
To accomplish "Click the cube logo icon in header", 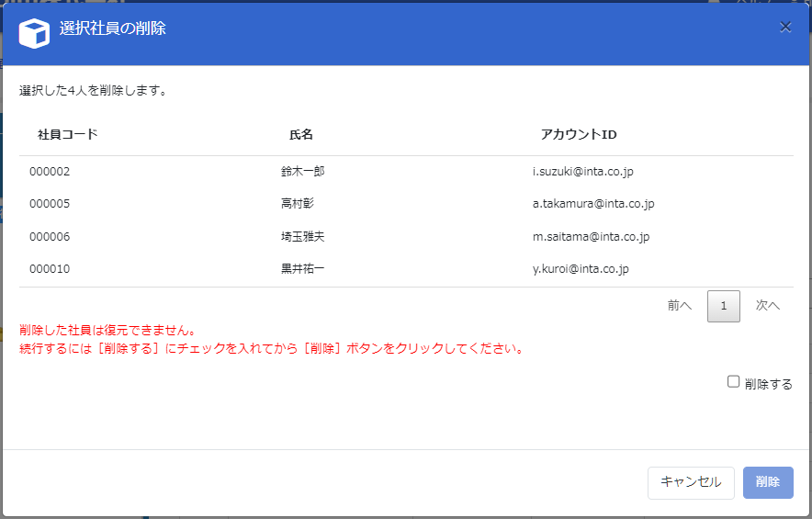I will click(x=34, y=33).
